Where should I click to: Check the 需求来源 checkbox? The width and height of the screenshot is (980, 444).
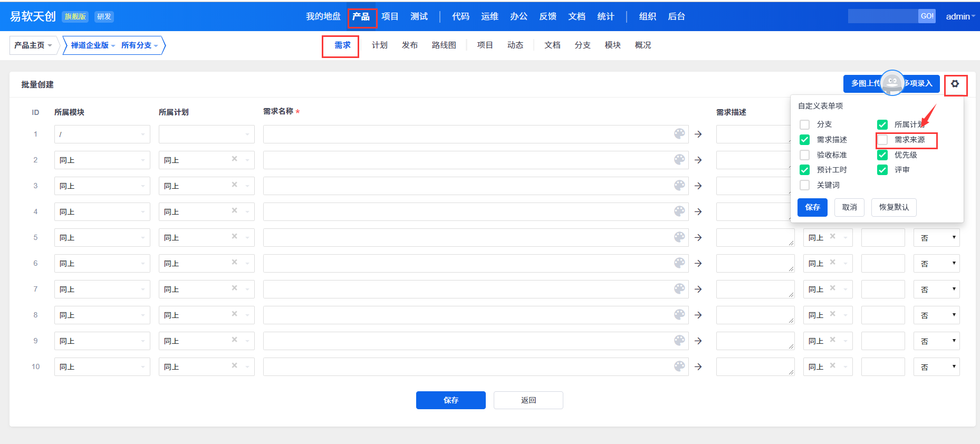[882, 140]
